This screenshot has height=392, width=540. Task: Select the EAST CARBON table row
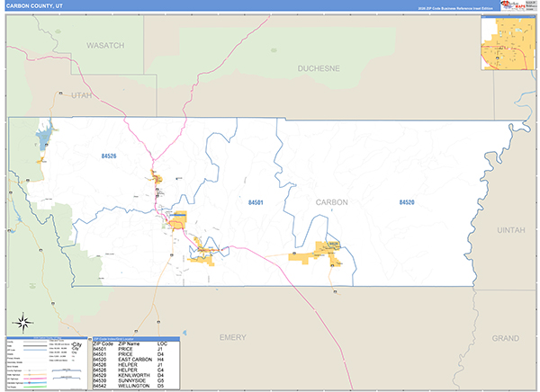[x=136, y=360]
